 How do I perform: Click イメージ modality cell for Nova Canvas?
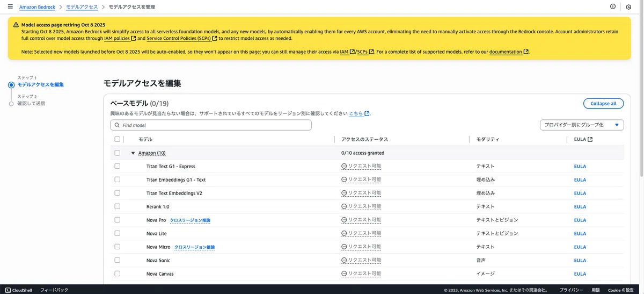[x=485, y=274]
